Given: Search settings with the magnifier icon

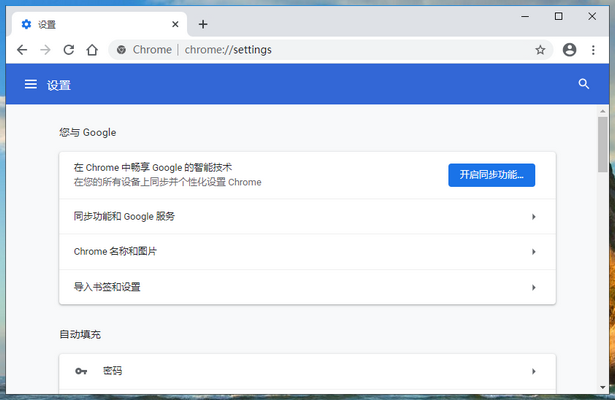Looking at the screenshot, I should click(584, 84).
